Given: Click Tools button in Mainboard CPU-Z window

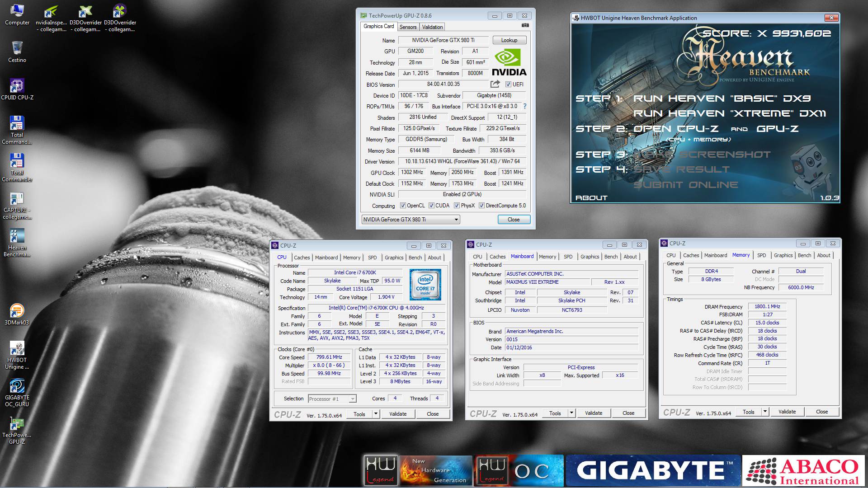Looking at the screenshot, I should [555, 413].
